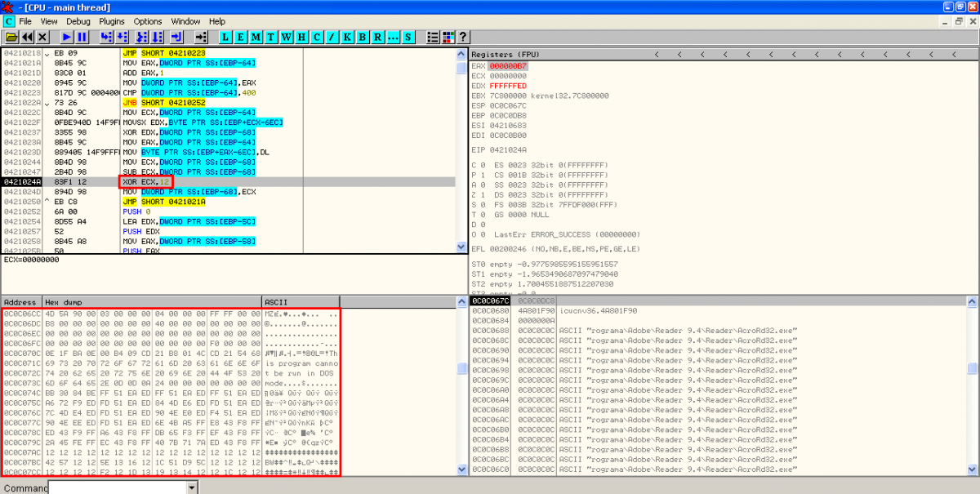
Task: Pause execution with the pause icon
Action: point(82,38)
